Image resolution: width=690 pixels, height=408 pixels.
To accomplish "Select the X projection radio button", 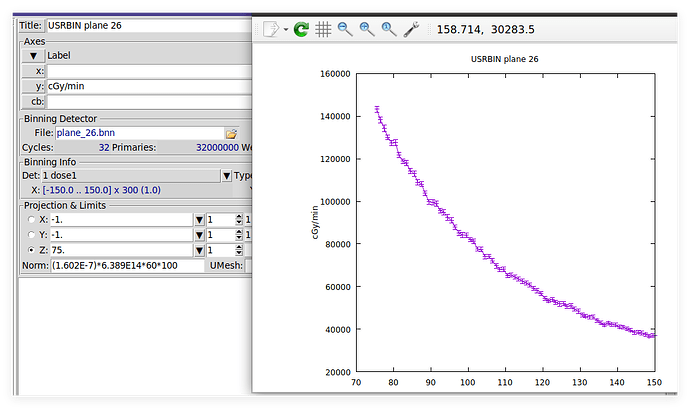I will coord(31,219).
